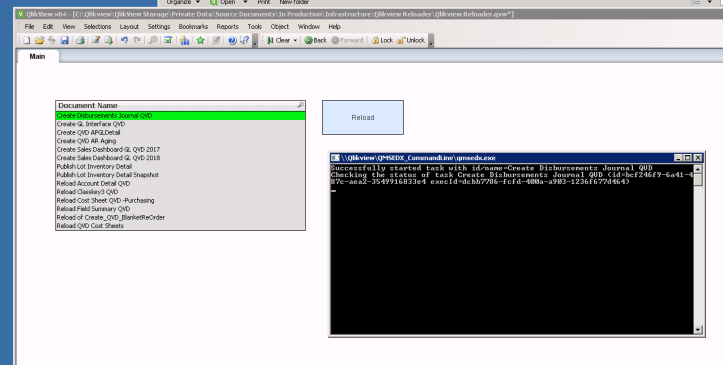
Task: Open the Reports menu
Action: click(227, 27)
